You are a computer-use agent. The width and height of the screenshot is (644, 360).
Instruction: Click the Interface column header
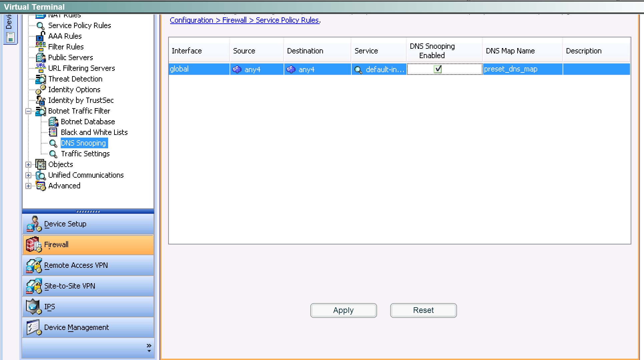pos(199,51)
